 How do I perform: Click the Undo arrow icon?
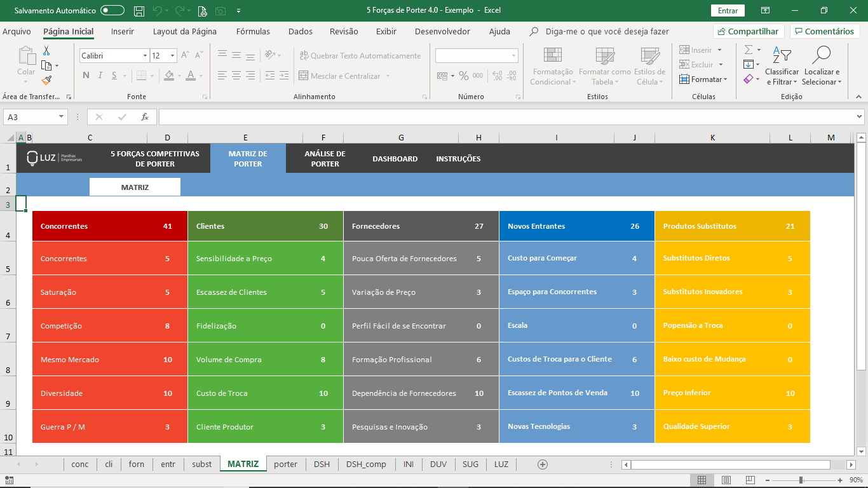[x=158, y=11]
